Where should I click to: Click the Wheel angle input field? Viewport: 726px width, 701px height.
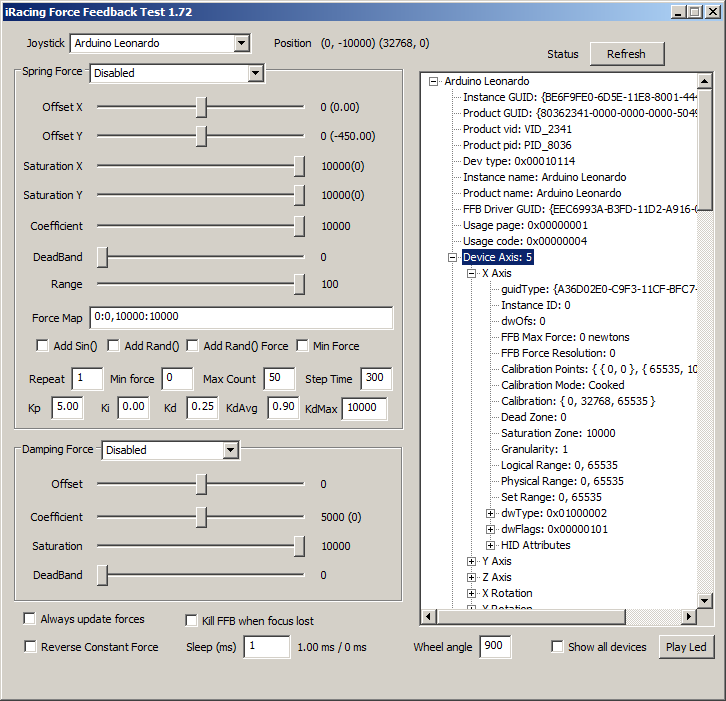(495, 646)
